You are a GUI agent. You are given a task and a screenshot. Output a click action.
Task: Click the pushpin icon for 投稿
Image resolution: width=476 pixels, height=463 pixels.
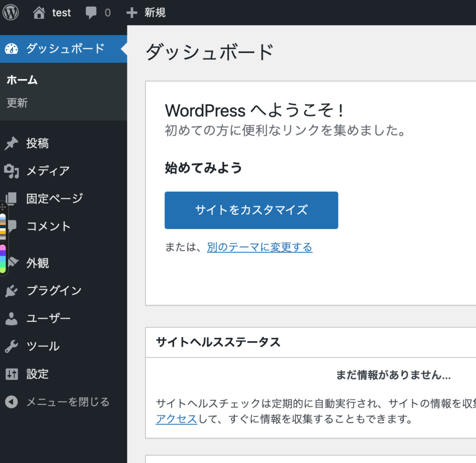coord(12,143)
